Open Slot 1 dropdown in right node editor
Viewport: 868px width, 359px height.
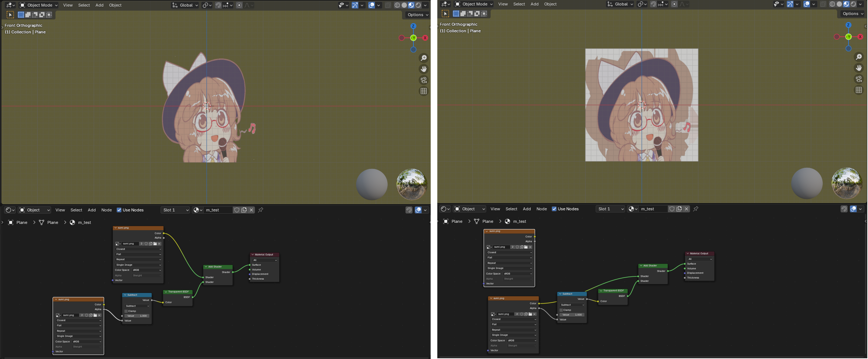tap(610, 209)
